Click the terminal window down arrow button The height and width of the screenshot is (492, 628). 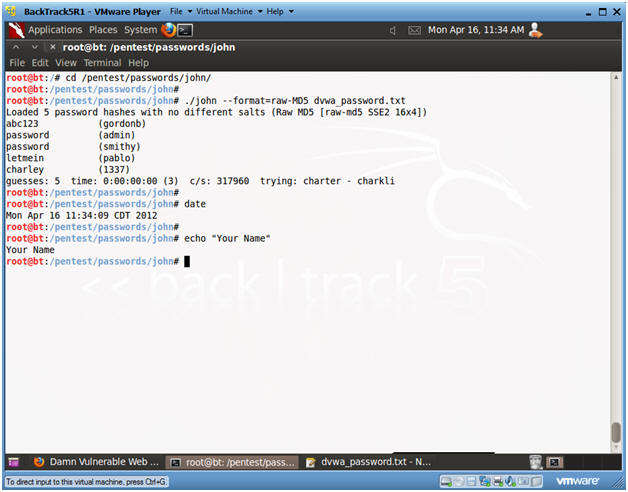35,47
